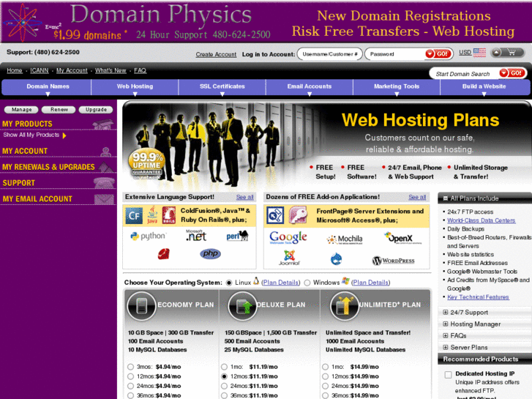Image resolution: width=532 pixels, height=399 pixels.
Task: Open the Build a Website menu
Action: 484,88
